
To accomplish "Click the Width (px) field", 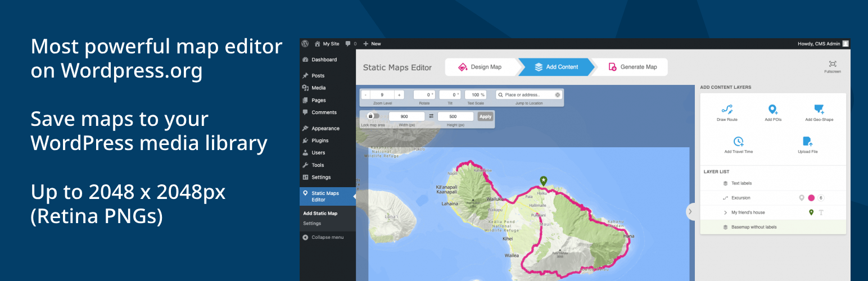I will click(407, 116).
